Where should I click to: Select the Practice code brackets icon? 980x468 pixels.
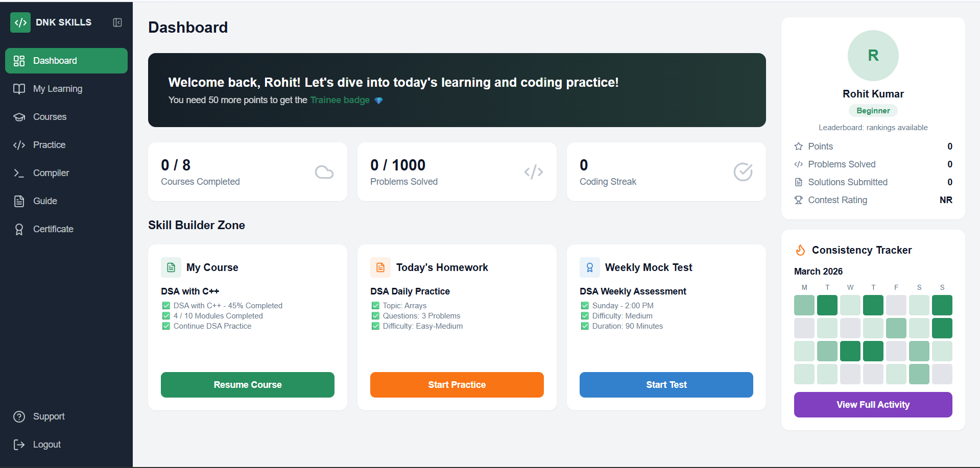point(19,145)
